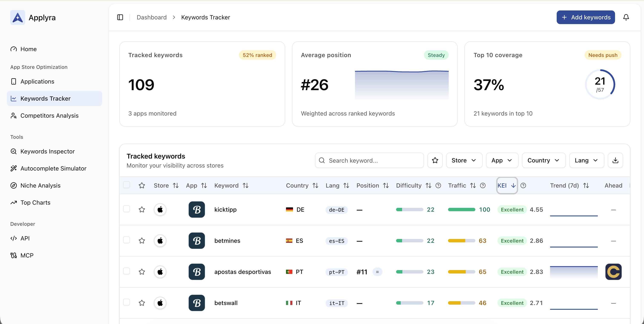
Task: Open Autocomplete Simulator tool
Action: [54, 168]
